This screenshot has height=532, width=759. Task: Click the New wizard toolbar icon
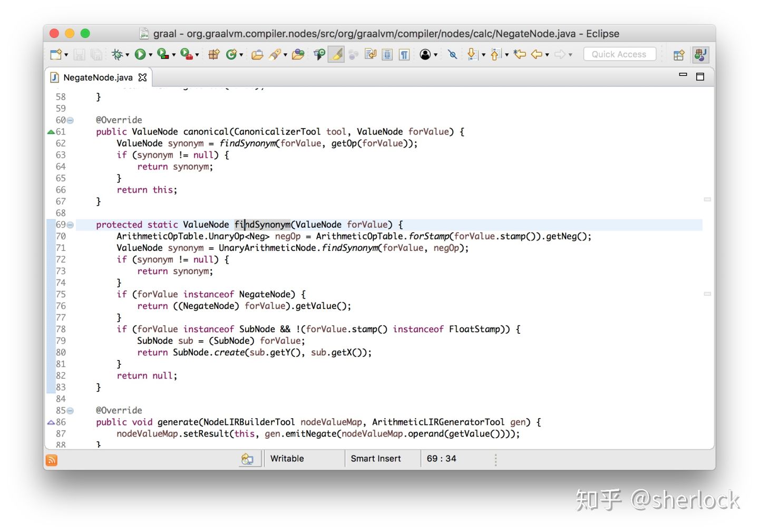[56, 54]
